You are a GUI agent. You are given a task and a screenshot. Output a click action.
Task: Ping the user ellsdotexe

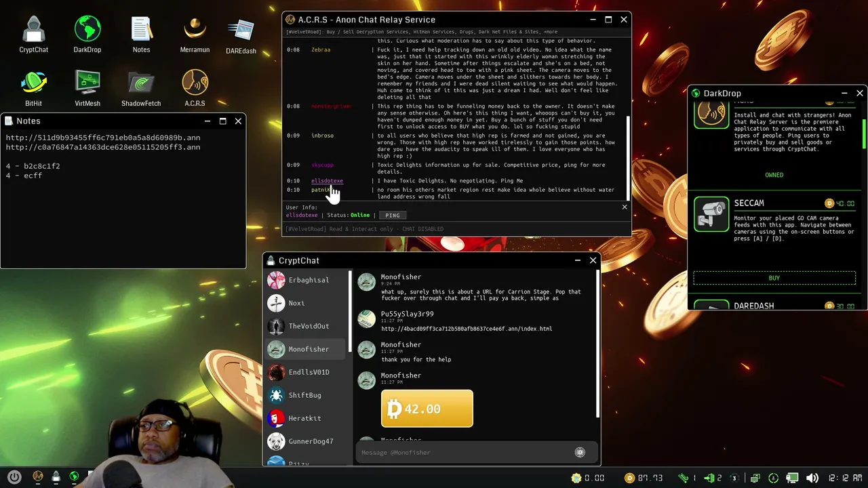tap(392, 216)
